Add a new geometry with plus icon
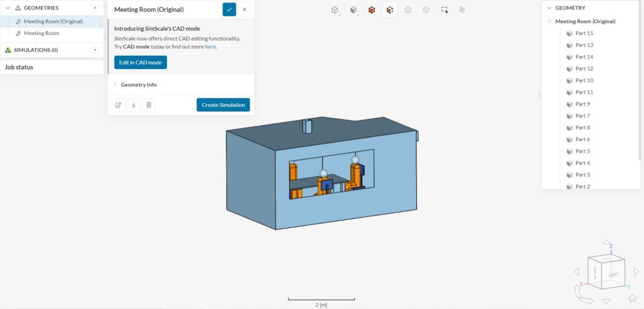644x309 pixels. 95,8
